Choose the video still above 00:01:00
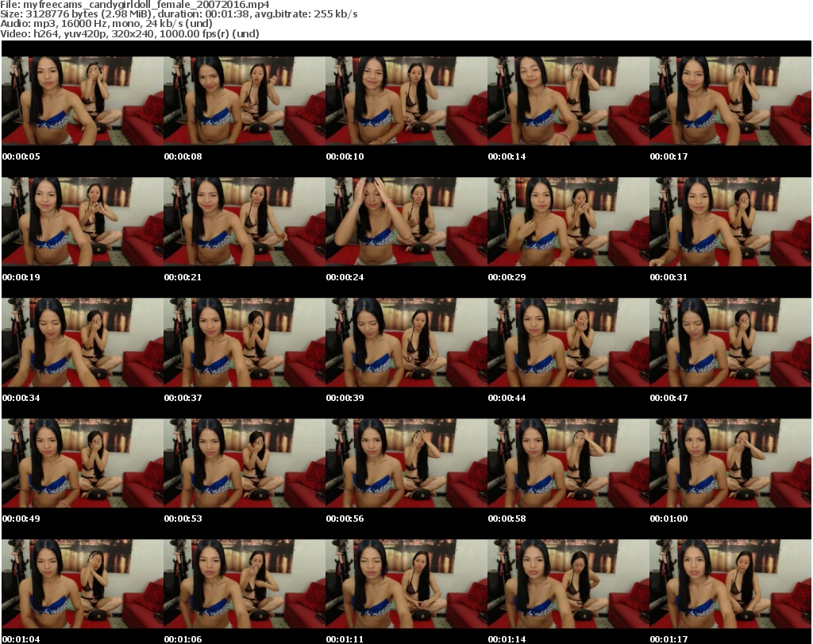Screen dimensions: 813x644 pyautogui.click(x=730, y=463)
